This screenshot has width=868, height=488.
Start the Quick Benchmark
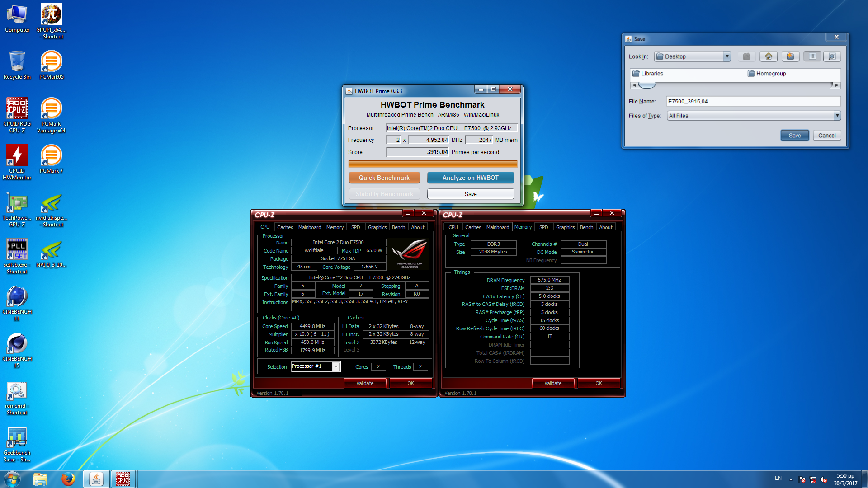coord(384,178)
